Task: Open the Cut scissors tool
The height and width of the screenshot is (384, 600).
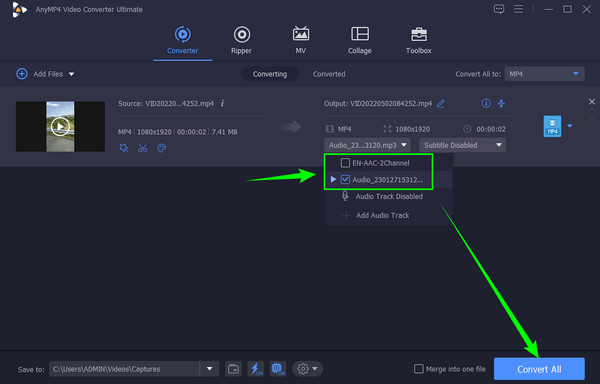Action: click(143, 148)
